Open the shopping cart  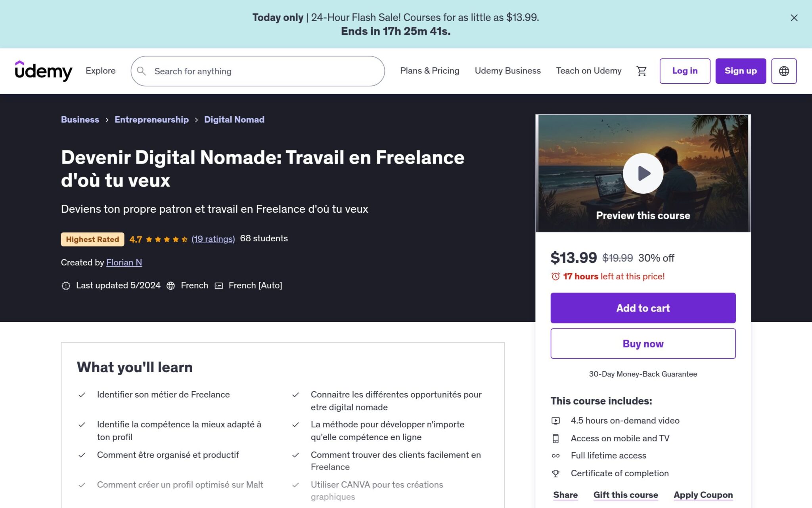pos(642,71)
